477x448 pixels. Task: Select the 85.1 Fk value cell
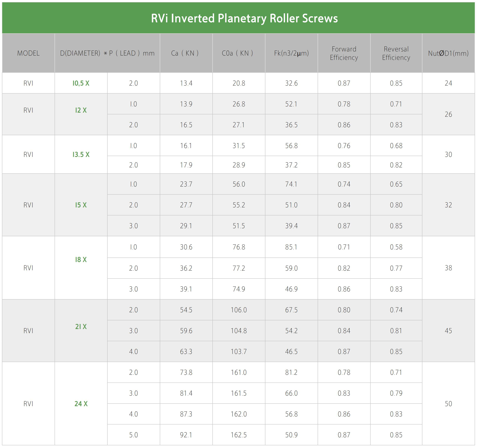tap(291, 247)
